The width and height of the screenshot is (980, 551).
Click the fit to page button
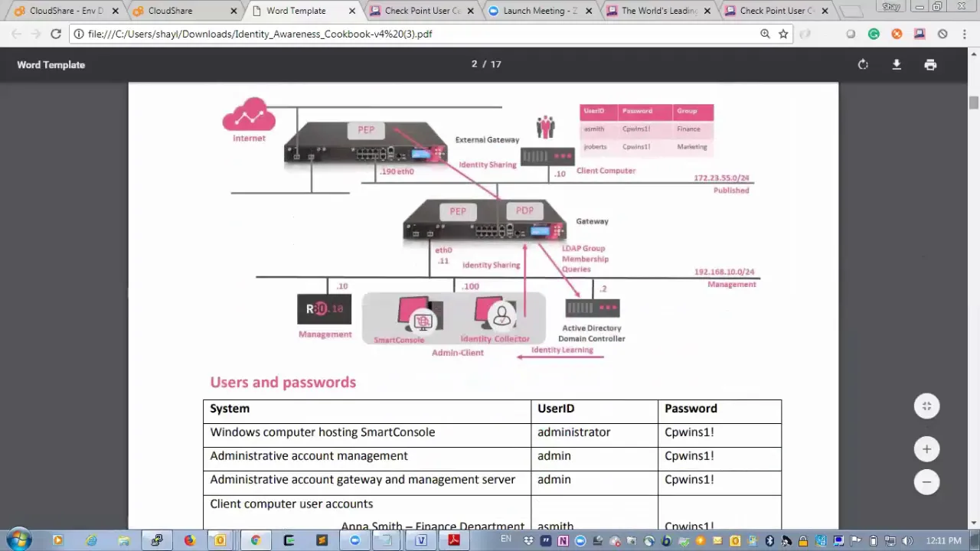coord(926,406)
